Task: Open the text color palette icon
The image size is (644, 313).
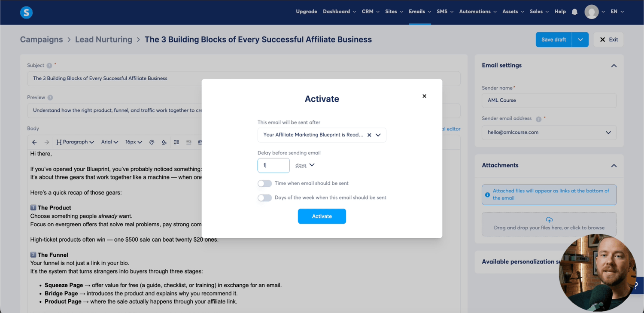Action: pos(152,142)
